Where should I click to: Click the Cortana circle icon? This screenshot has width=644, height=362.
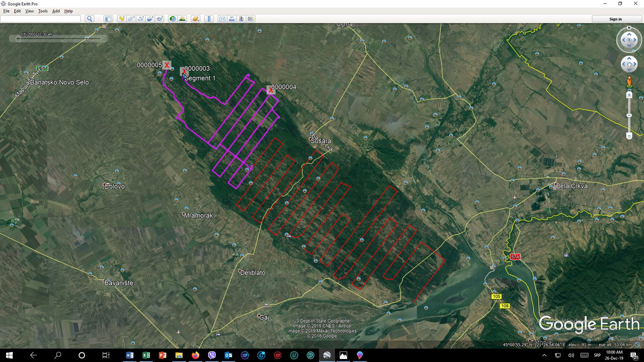(x=82, y=355)
